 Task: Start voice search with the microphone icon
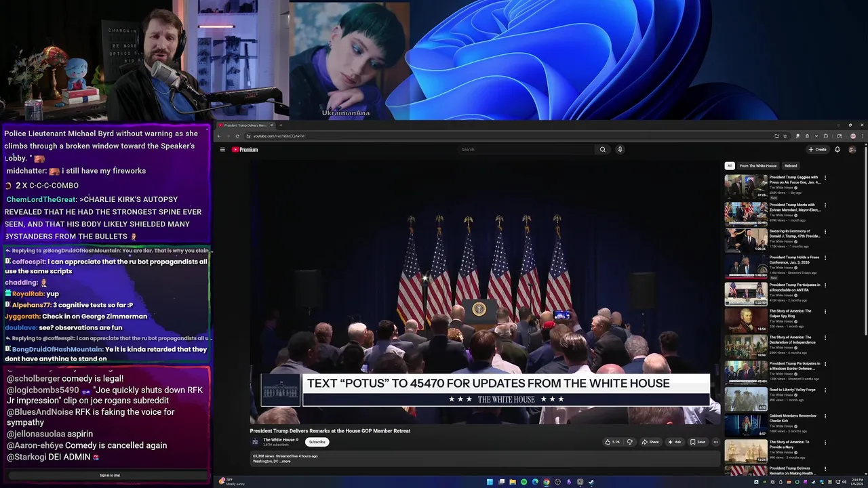620,150
